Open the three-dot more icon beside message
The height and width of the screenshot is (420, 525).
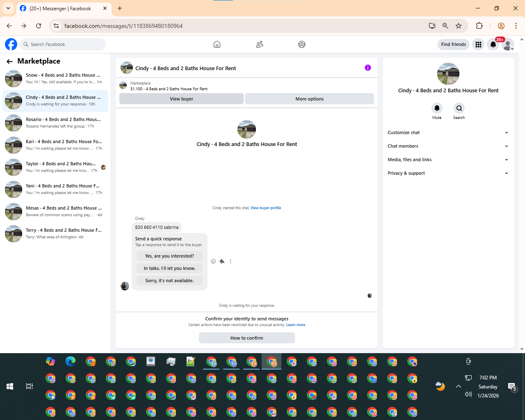pos(231,261)
